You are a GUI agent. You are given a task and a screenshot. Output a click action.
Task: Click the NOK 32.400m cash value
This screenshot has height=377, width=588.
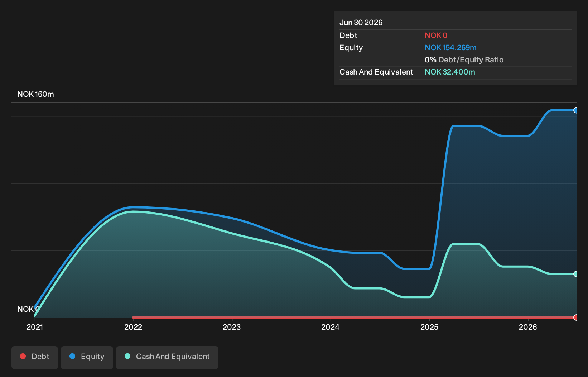450,72
